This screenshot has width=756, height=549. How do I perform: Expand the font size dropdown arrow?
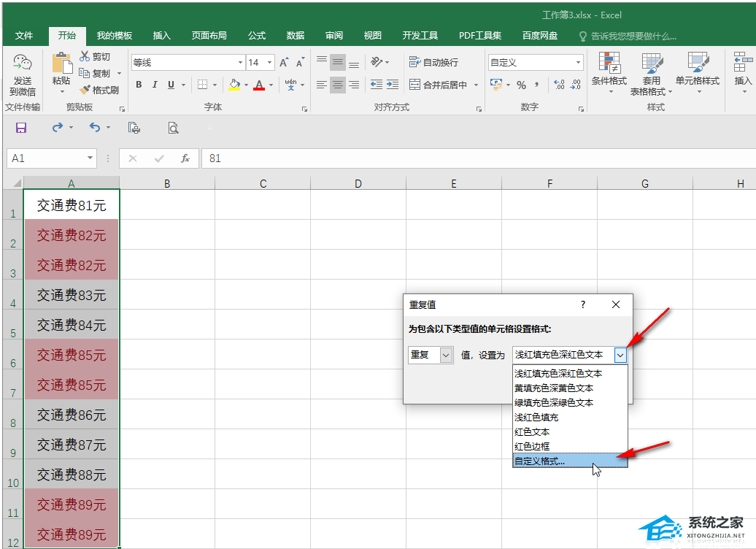tap(269, 63)
